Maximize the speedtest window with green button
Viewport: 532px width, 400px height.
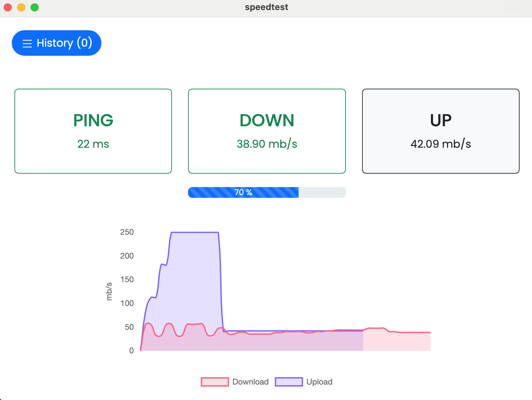[x=35, y=7]
